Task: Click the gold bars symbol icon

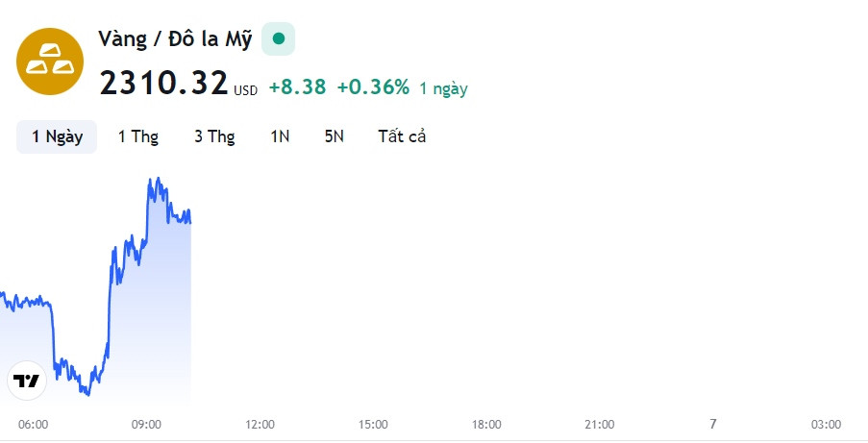Action: click(x=50, y=62)
